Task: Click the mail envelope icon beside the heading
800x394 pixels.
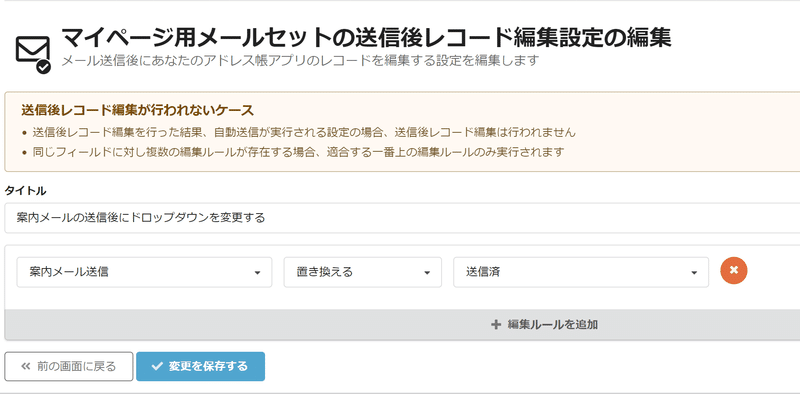Action: [33, 55]
